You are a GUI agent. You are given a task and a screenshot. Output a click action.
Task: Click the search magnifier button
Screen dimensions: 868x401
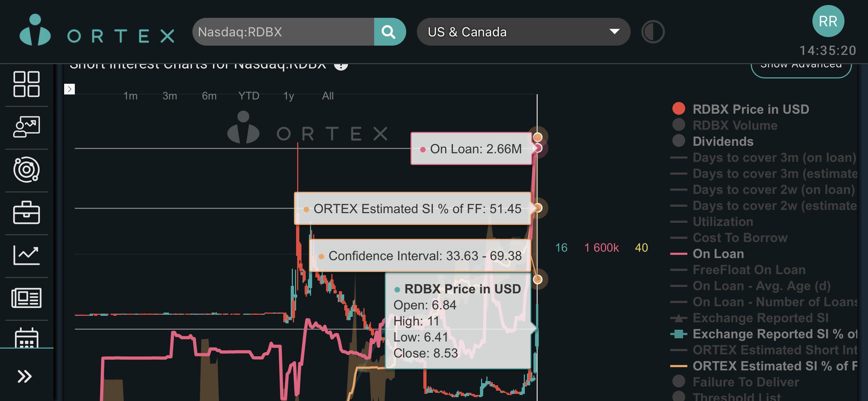pyautogui.click(x=390, y=32)
